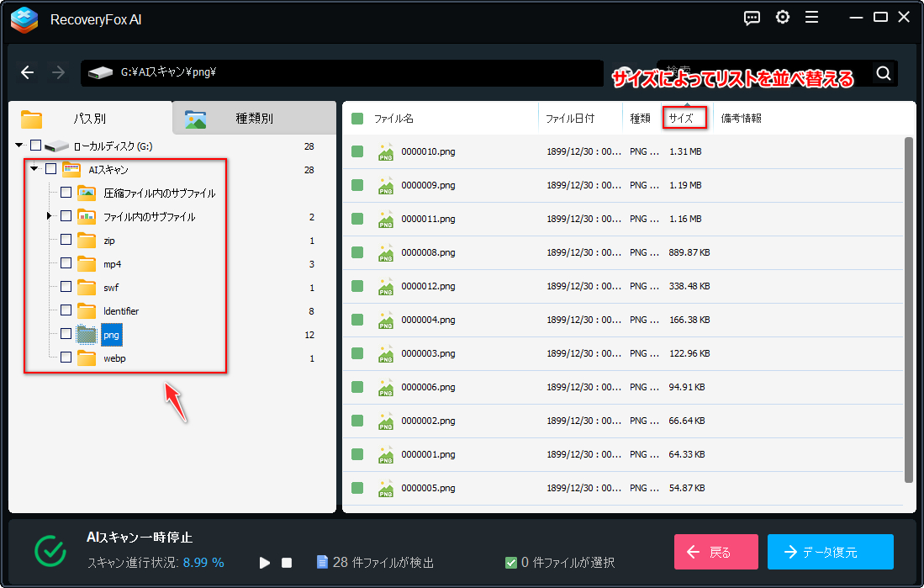Sort the list by サイズ column header
This screenshot has width=924, height=588.
coord(681,119)
